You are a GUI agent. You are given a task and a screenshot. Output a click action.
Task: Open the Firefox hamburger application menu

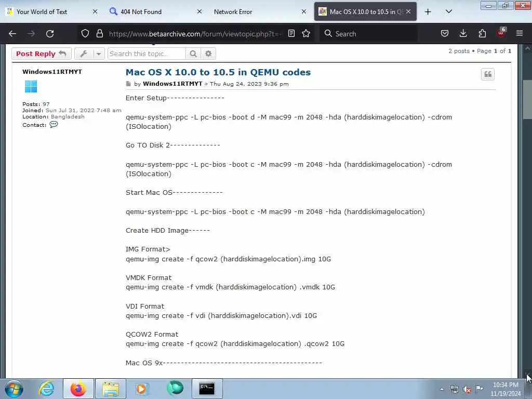(x=520, y=33)
